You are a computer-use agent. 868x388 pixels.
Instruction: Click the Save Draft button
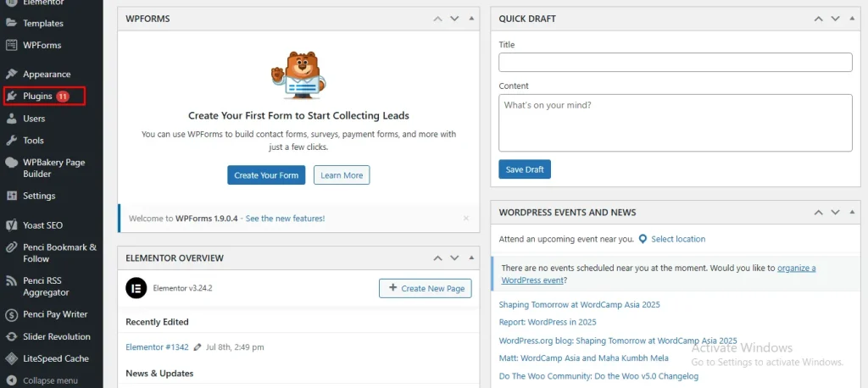pos(525,169)
